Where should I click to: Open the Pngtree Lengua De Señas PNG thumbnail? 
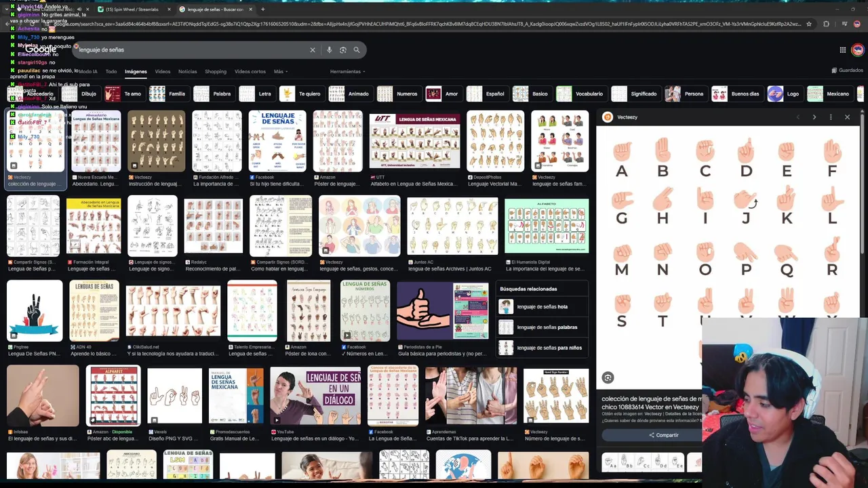(35, 310)
